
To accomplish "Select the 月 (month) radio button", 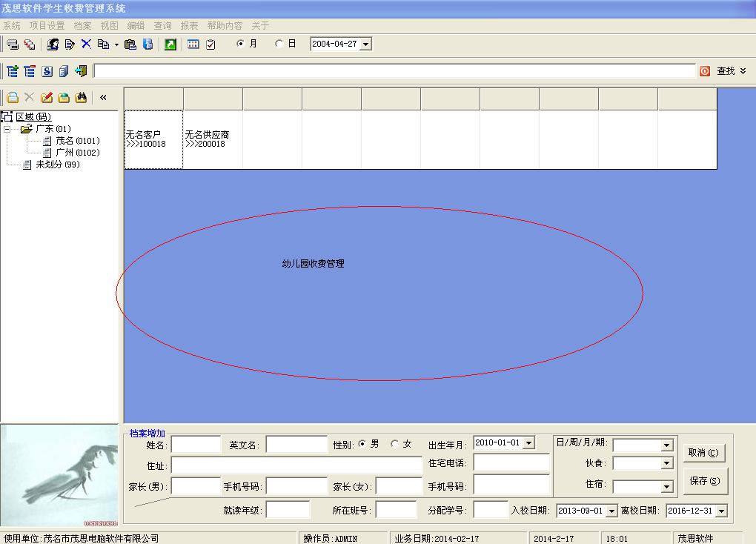I will point(240,44).
